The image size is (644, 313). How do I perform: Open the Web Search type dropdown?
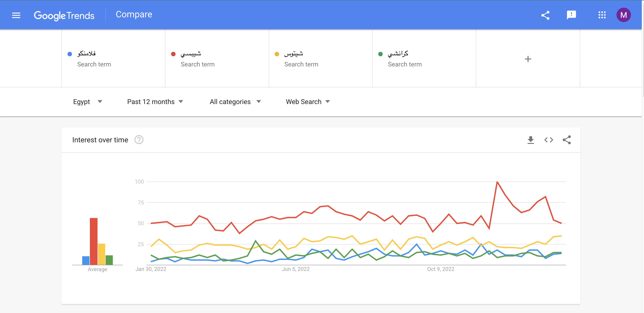[x=308, y=102]
